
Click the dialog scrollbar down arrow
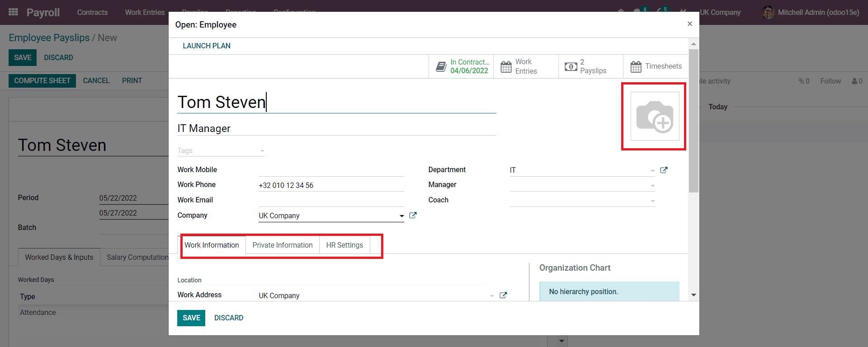pos(693,295)
